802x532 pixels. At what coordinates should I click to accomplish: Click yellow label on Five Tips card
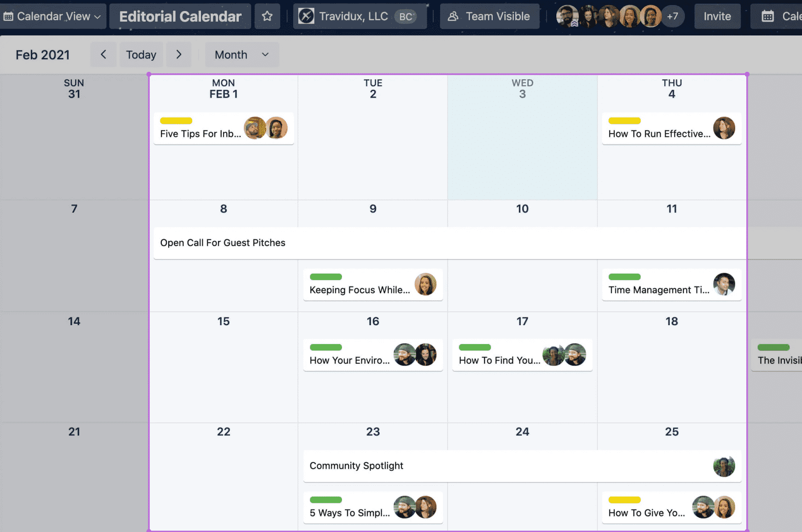tap(176, 121)
